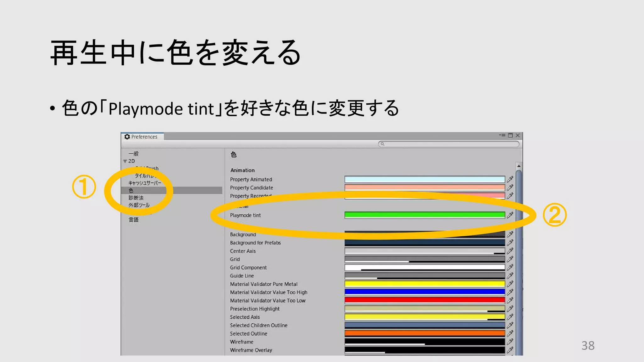Open the Property Animated color swatch

tap(425, 179)
